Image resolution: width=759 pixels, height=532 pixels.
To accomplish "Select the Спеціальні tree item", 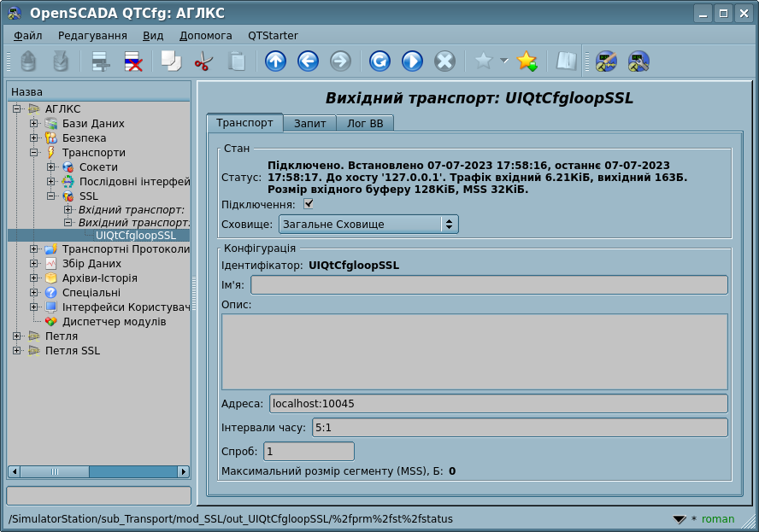I will 91,293.
